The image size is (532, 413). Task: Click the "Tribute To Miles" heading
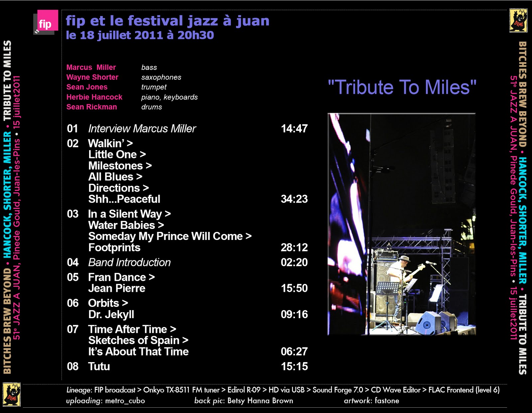click(x=402, y=87)
